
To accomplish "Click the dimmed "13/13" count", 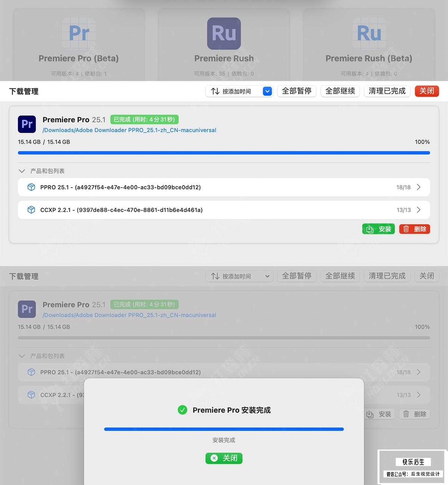I will pyautogui.click(x=404, y=395).
